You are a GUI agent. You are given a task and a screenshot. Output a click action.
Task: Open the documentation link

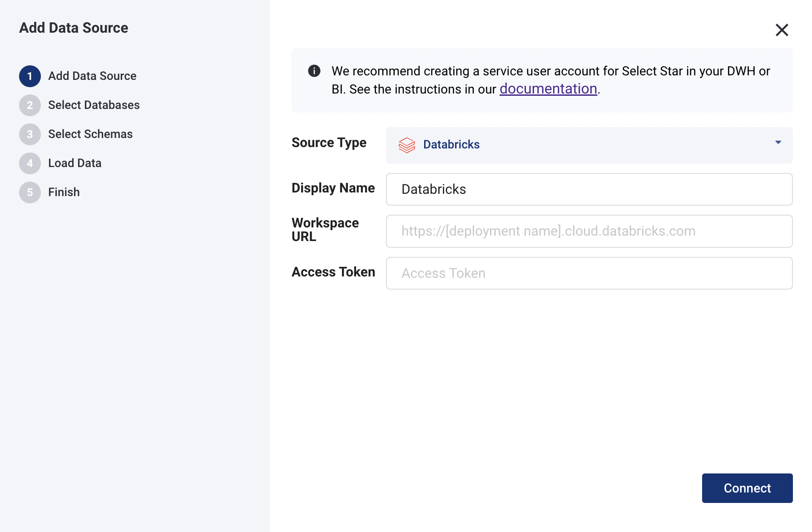[548, 89]
